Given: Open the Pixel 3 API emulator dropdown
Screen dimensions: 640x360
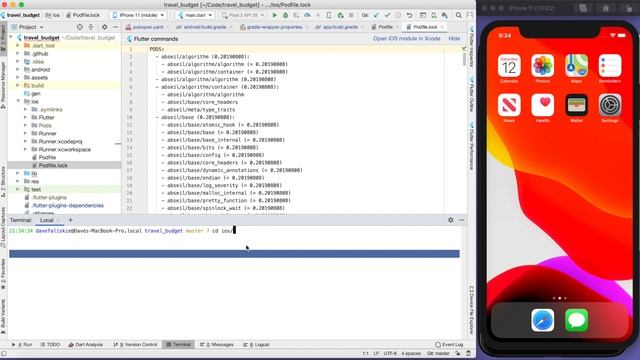Looking at the screenshot, I should [242, 15].
